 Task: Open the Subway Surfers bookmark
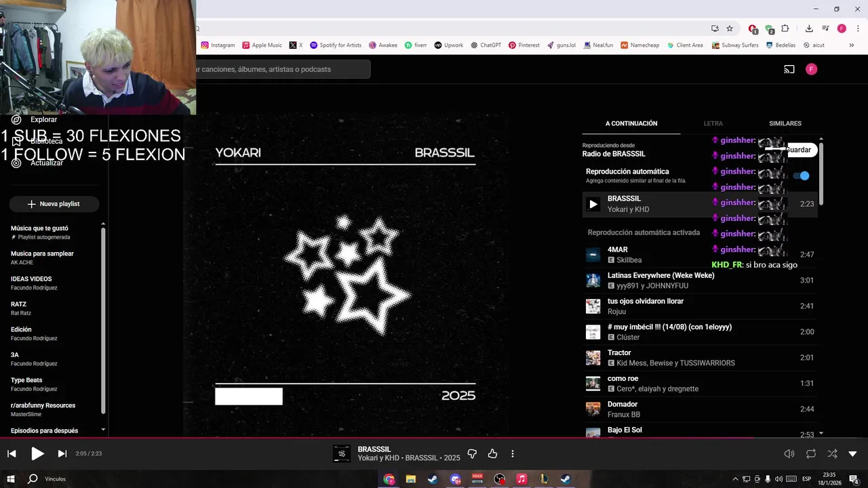pyautogui.click(x=735, y=45)
